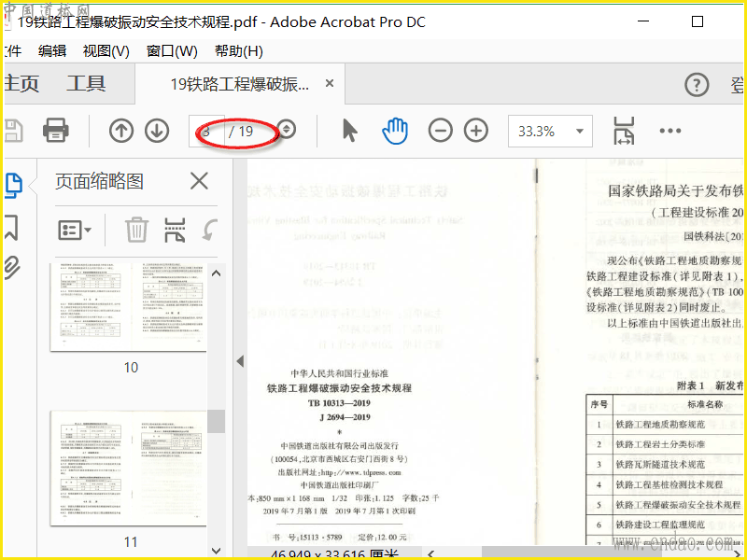Click the thumbnail panel page layout icon
Screen dimensions: 747x560
pyautogui.click(x=175, y=230)
